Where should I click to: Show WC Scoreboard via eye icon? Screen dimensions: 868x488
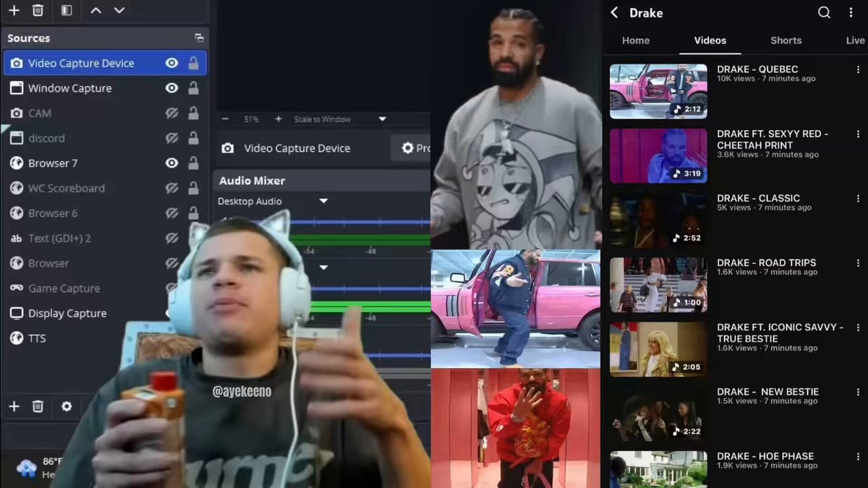[171, 188]
